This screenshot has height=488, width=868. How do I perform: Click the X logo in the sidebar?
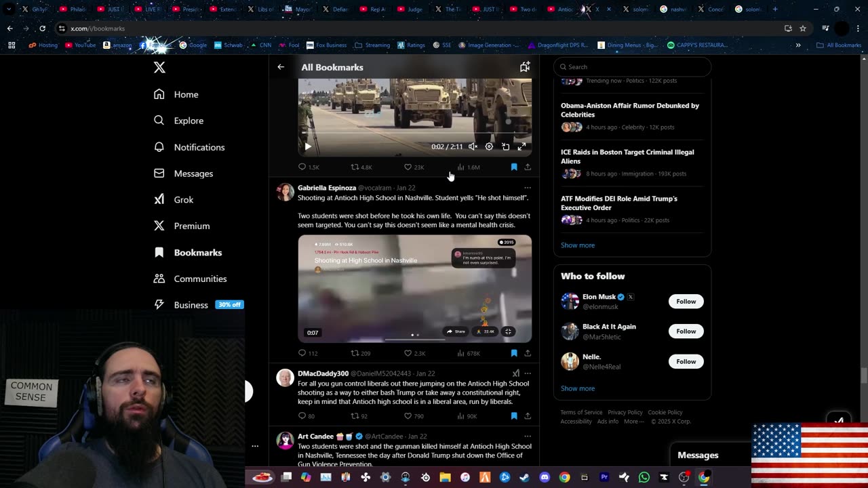tap(159, 67)
